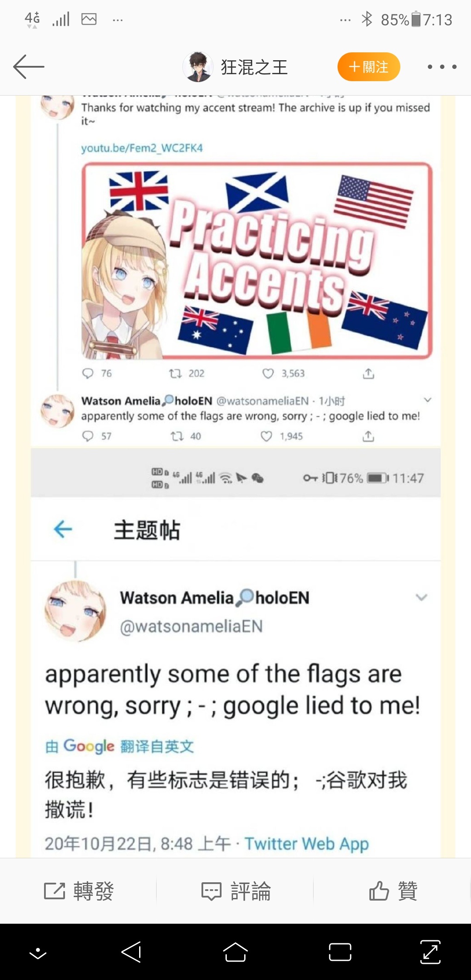Repost using the 轉發 tab
471x980 pixels.
(78, 891)
